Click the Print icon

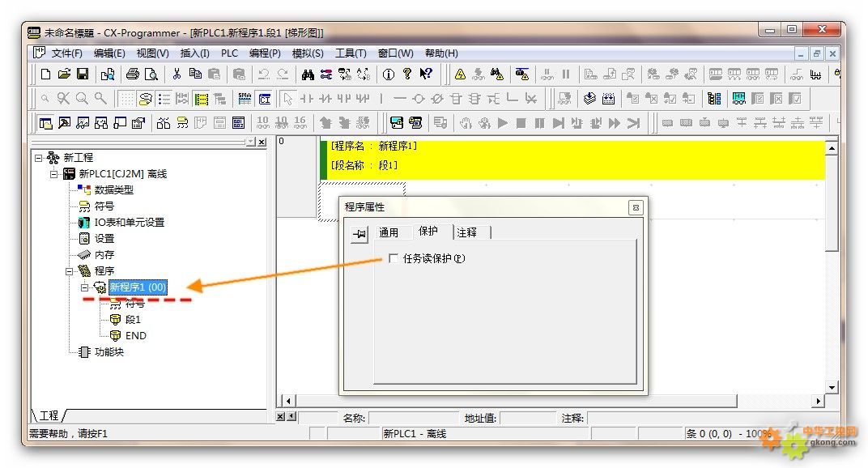[132, 74]
